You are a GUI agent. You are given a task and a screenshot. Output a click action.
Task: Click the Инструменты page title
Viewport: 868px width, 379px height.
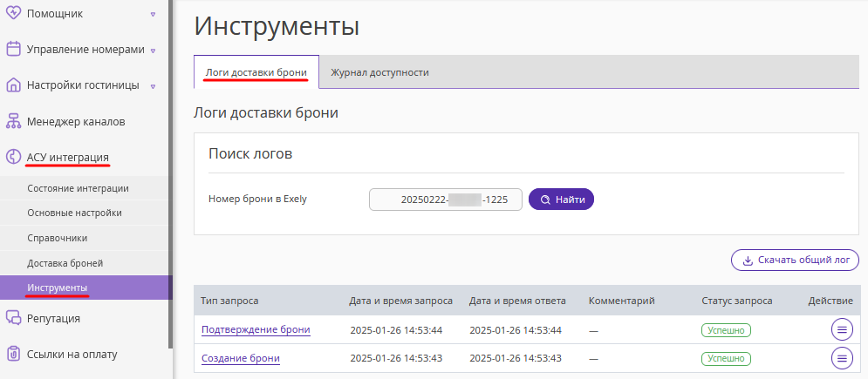pyautogui.click(x=277, y=26)
